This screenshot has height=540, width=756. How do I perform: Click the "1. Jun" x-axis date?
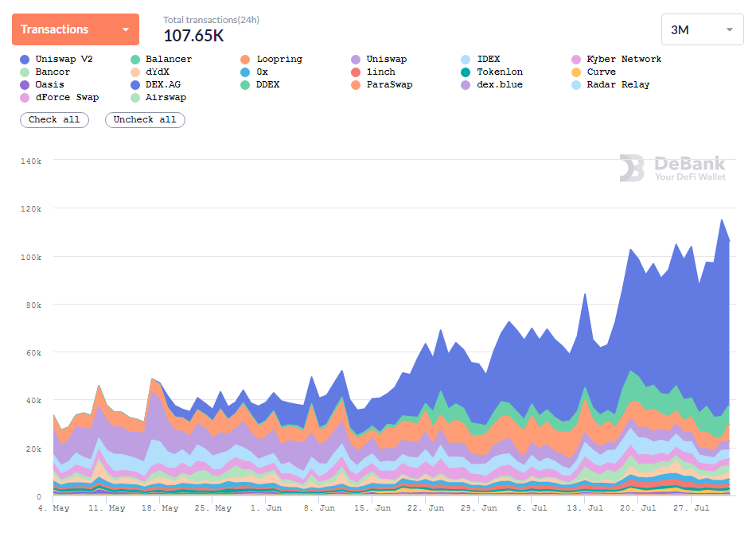(266, 507)
